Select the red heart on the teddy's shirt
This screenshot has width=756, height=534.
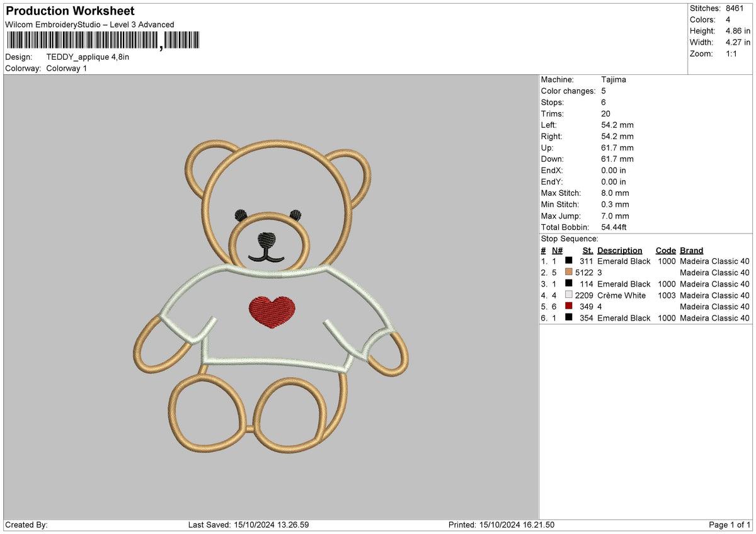[x=270, y=310]
